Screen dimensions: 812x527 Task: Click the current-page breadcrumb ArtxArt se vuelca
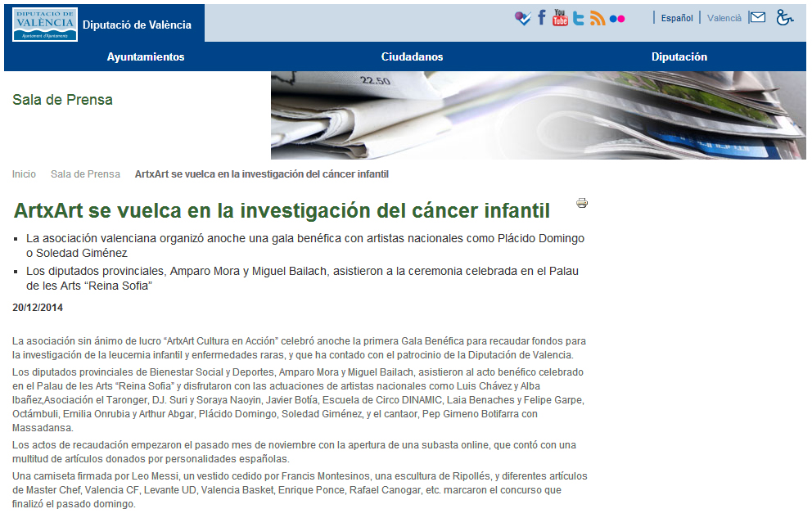[x=261, y=174]
